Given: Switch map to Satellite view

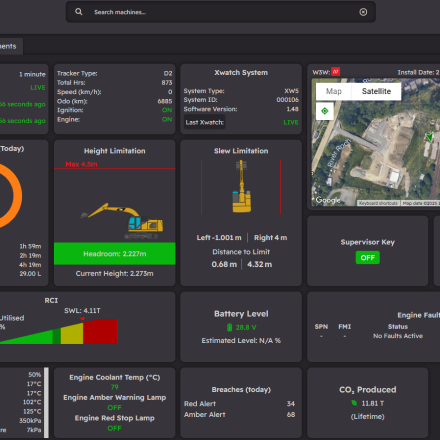Looking at the screenshot, I should (x=376, y=91).
